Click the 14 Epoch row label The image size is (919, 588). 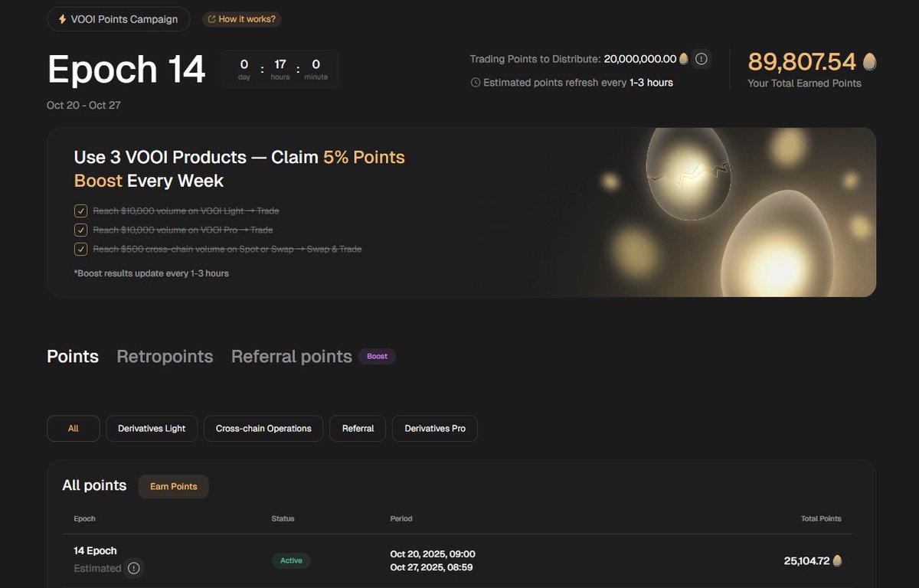[x=95, y=550]
